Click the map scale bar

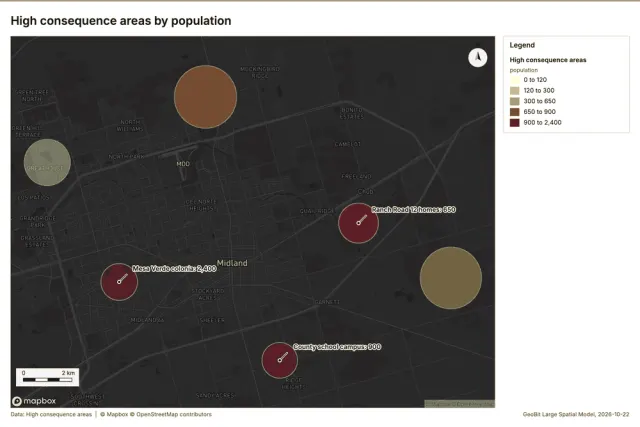coord(47,377)
